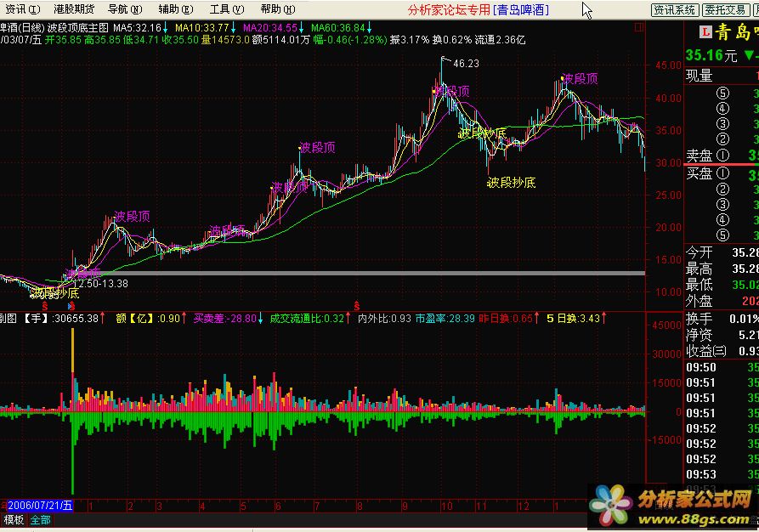Click the 今开 opening price row
759x532 pixels.
tap(722, 252)
